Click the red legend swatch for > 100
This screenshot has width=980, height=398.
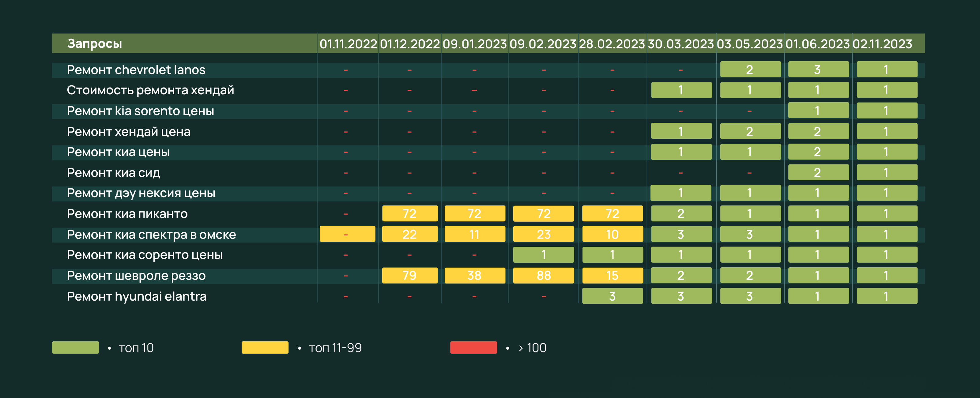pyautogui.click(x=473, y=347)
